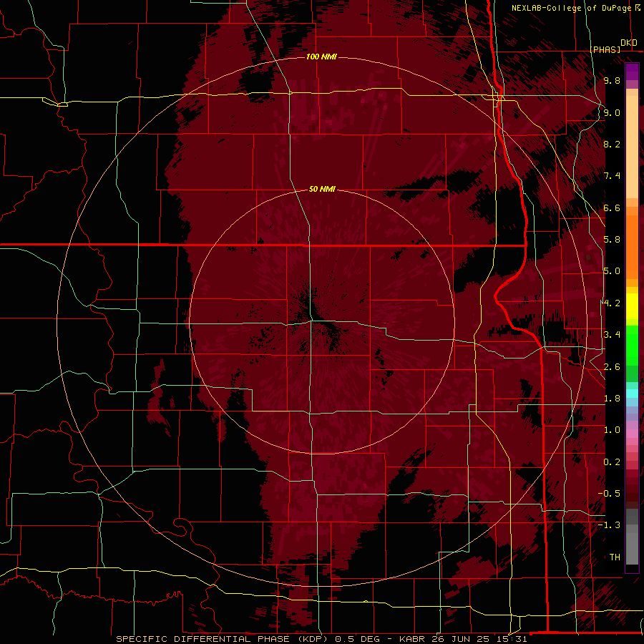The height and width of the screenshot is (644, 644).
Task: Click the purple swatch at top of color bar
Action: (632, 72)
